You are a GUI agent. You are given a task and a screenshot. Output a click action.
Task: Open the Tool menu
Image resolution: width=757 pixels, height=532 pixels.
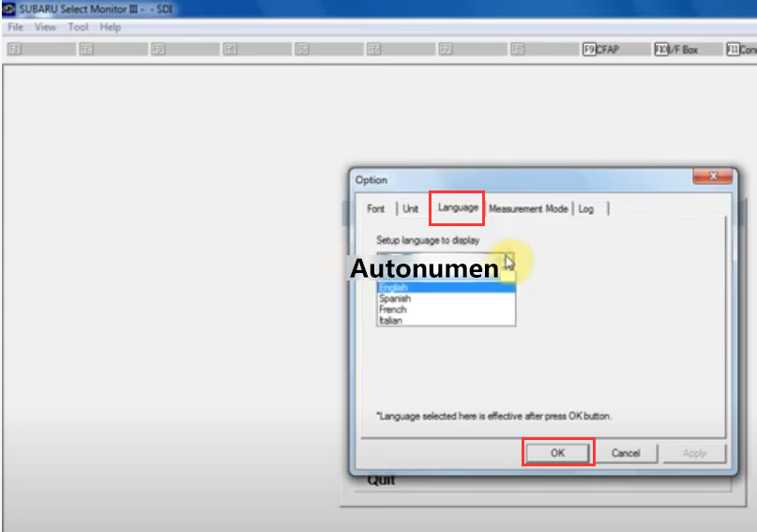(x=78, y=27)
